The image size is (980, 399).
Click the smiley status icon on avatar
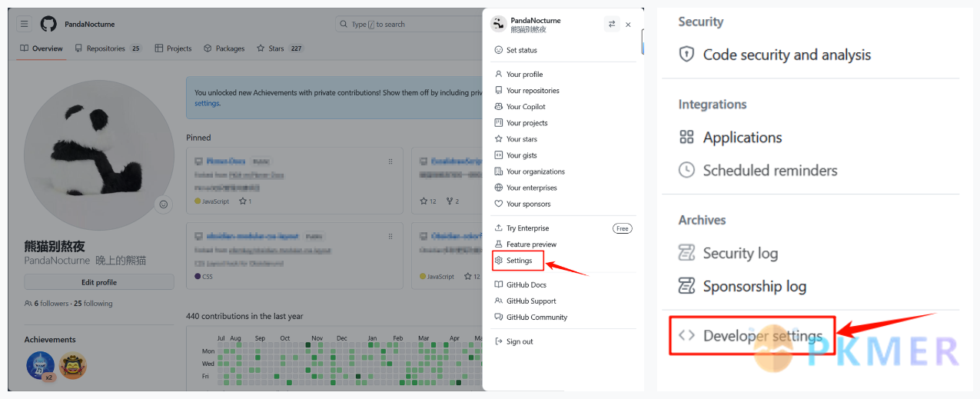click(163, 204)
